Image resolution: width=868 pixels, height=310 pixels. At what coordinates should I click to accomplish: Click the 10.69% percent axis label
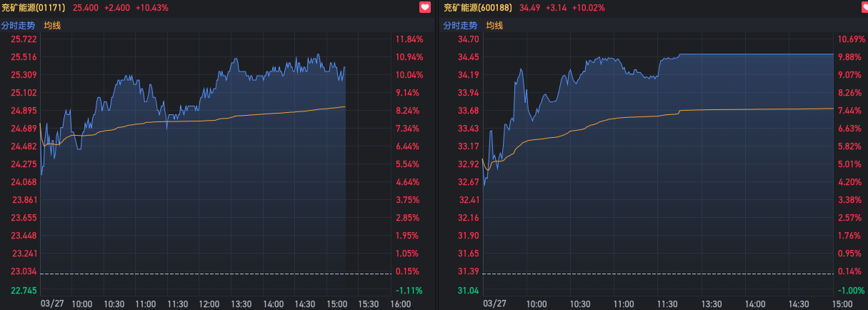(852, 39)
